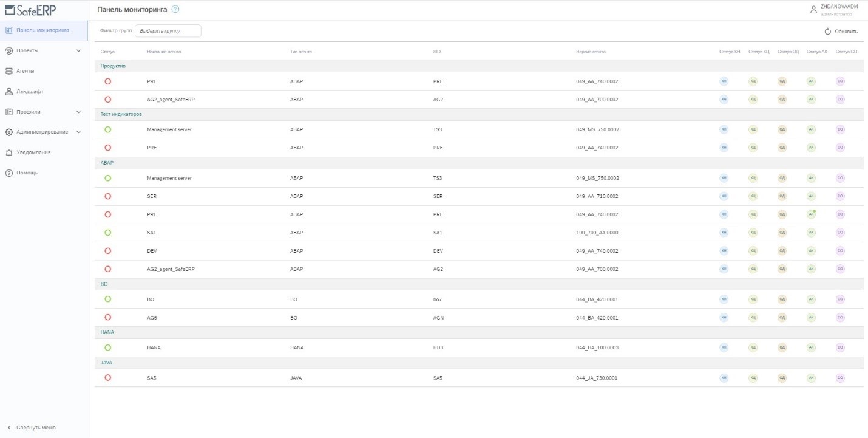The height and width of the screenshot is (438, 868).
Task: Expand the Администрирование submenu chevron
Action: tap(78, 132)
